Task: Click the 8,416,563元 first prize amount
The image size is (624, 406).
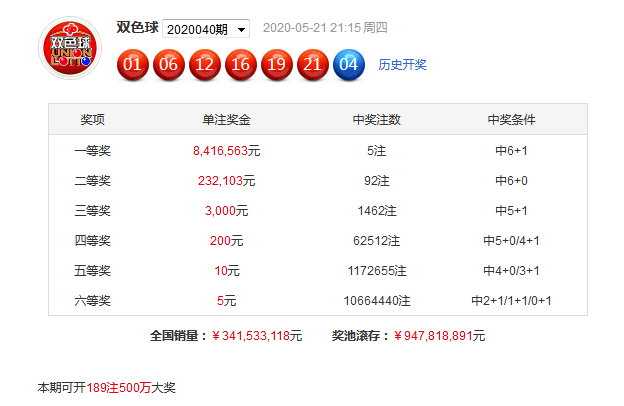Action: click(226, 151)
